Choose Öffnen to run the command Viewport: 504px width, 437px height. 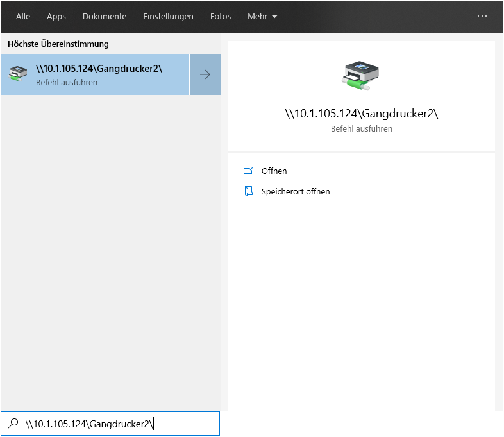[x=274, y=171]
